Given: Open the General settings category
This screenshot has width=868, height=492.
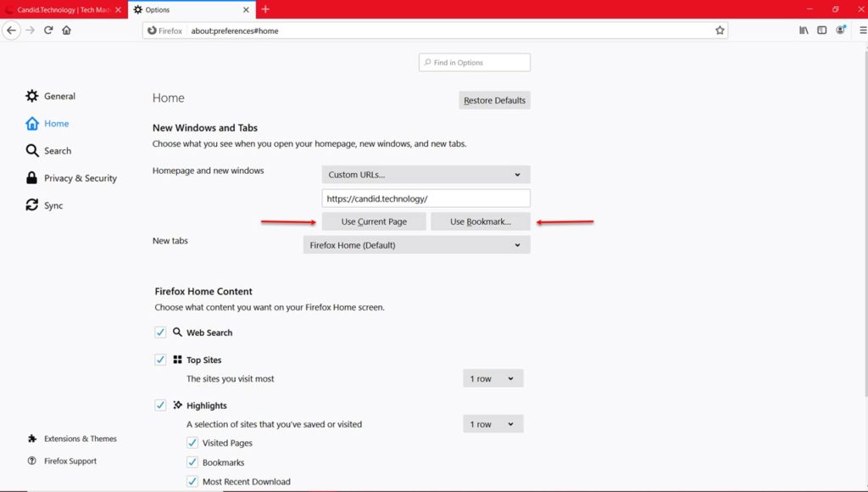Looking at the screenshot, I should point(50,96).
